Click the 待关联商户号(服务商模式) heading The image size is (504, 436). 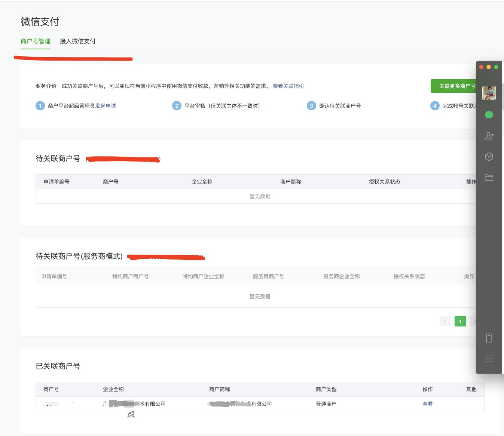point(79,256)
